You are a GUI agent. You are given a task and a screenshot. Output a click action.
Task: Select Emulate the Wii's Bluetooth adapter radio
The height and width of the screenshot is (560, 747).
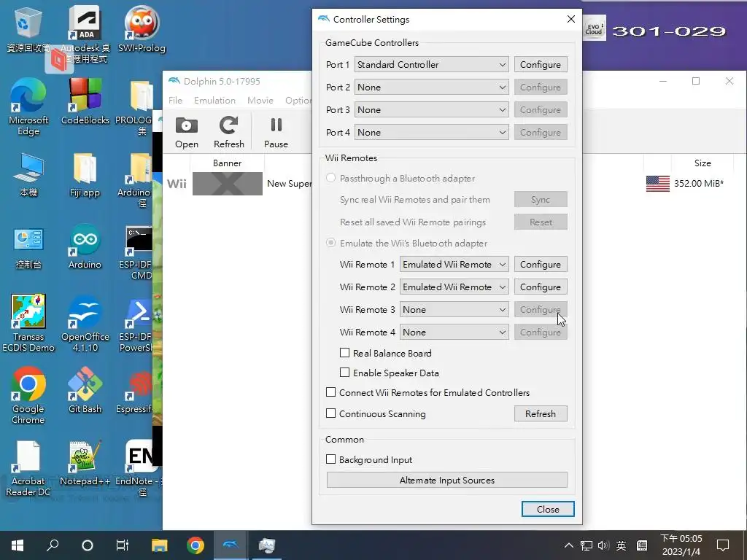coord(330,243)
